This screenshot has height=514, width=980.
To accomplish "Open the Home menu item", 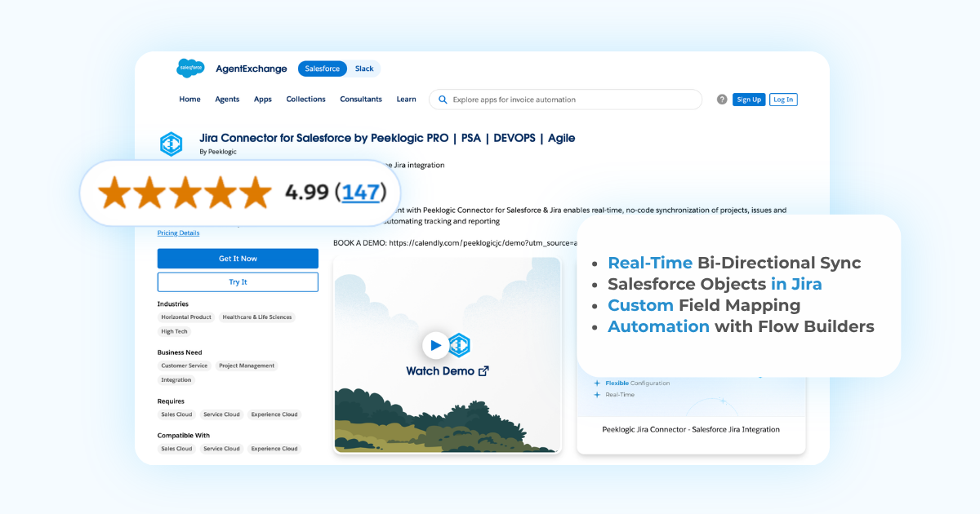I will pyautogui.click(x=189, y=100).
